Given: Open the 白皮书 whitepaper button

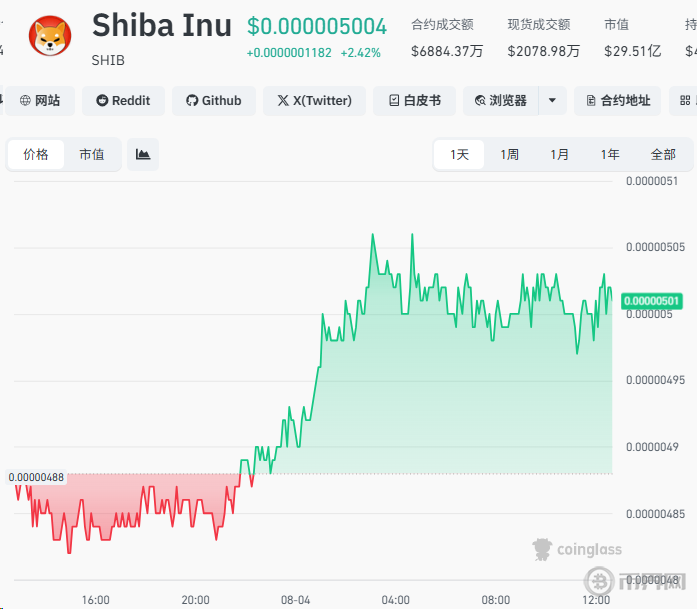Looking at the screenshot, I should [x=414, y=101].
